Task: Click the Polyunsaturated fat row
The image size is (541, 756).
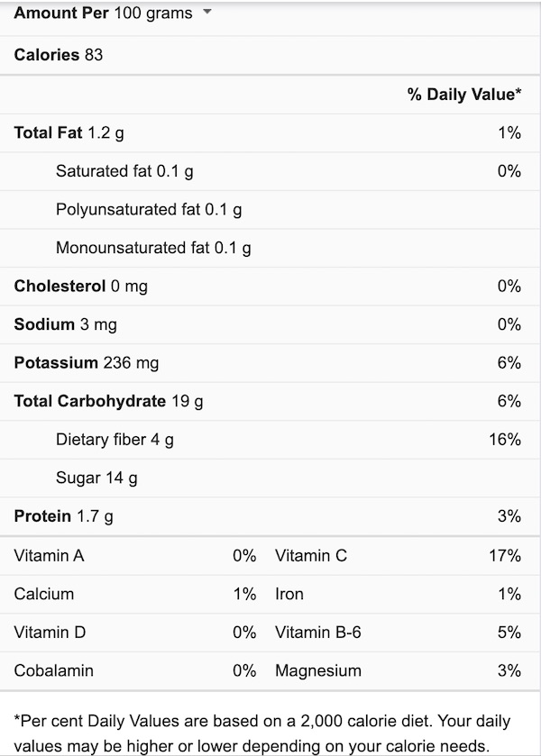Action: click(270, 210)
